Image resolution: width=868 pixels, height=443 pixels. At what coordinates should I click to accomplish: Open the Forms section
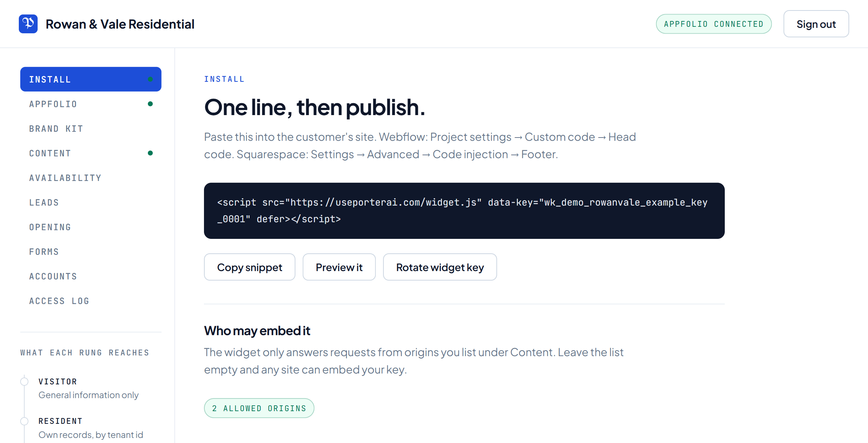tap(91, 252)
